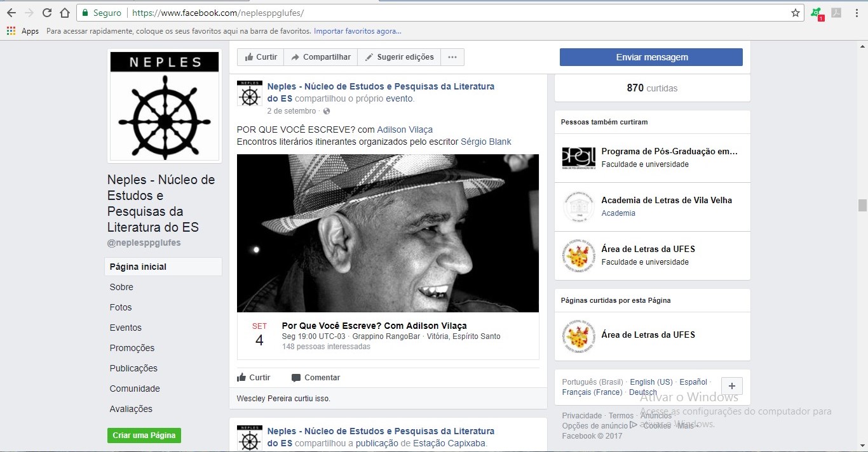
Task: Open Avaliações in sidebar
Action: pos(131,409)
